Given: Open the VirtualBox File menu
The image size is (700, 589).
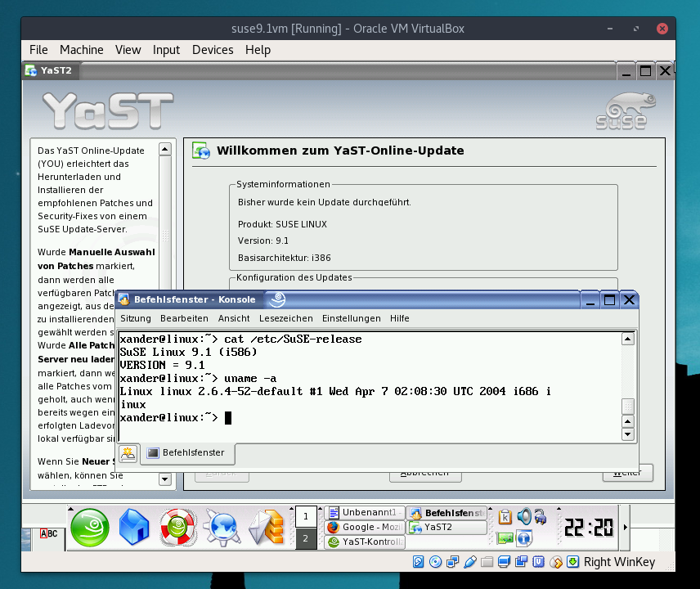Looking at the screenshot, I should pyautogui.click(x=38, y=50).
